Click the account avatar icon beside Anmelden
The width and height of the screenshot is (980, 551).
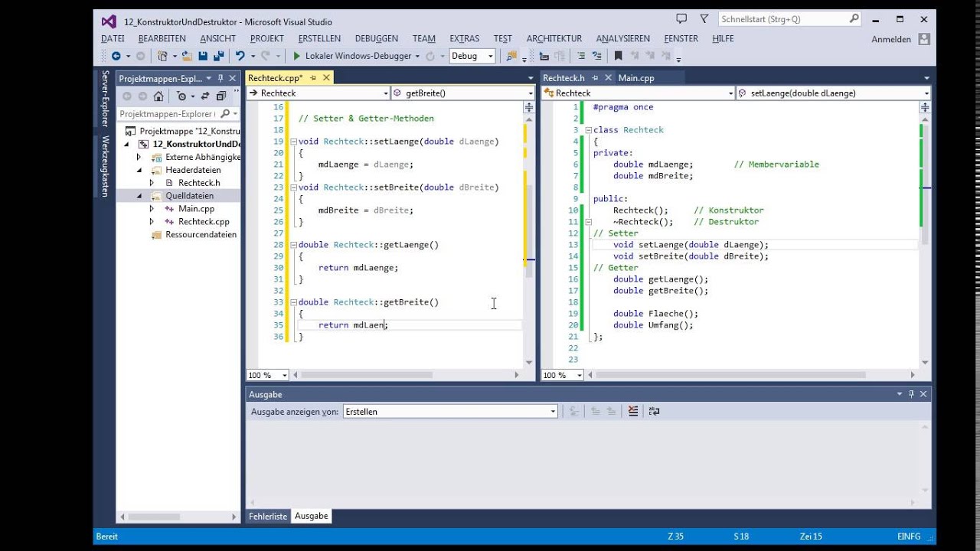coord(924,38)
